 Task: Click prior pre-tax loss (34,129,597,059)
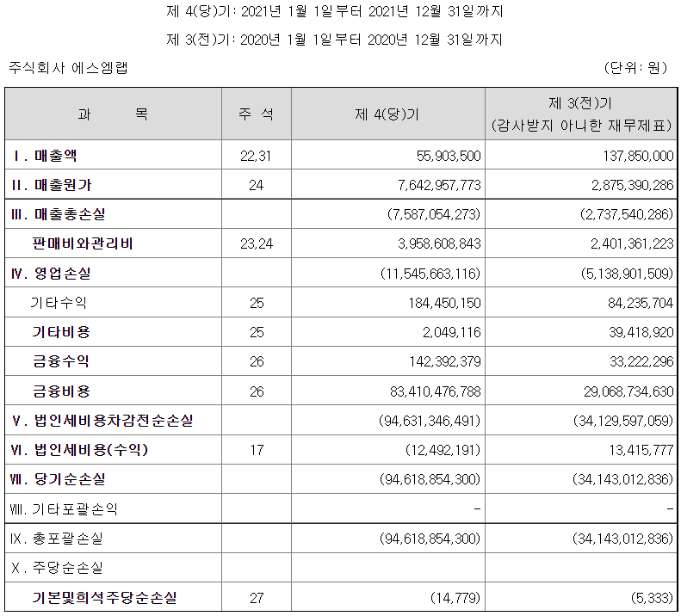point(623,421)
